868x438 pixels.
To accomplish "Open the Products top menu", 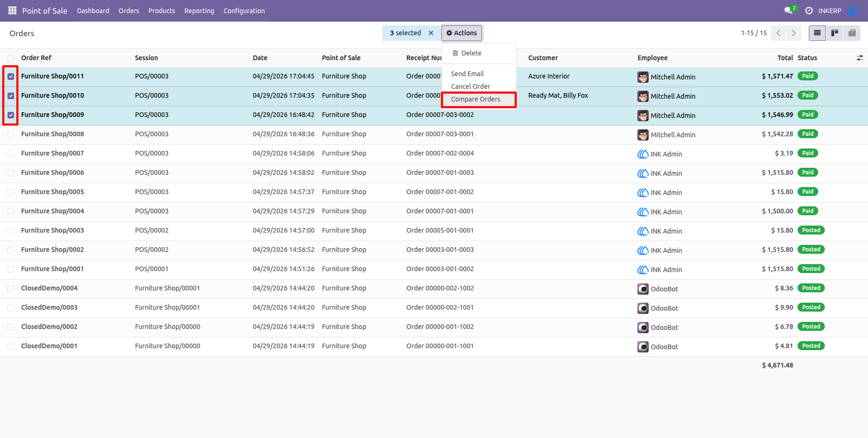I will [162, 10].
